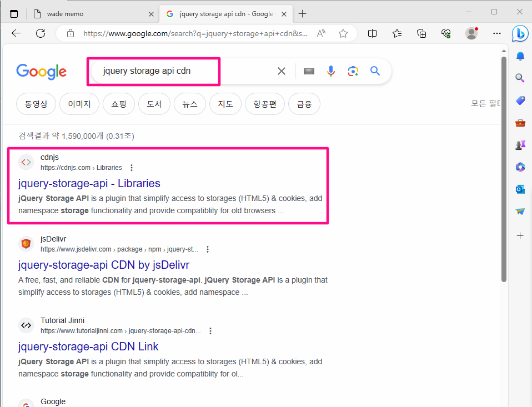The width and height of the screenshot is (532, 407).
Task: View site information lock icon
Action: [x=70, y=33]
